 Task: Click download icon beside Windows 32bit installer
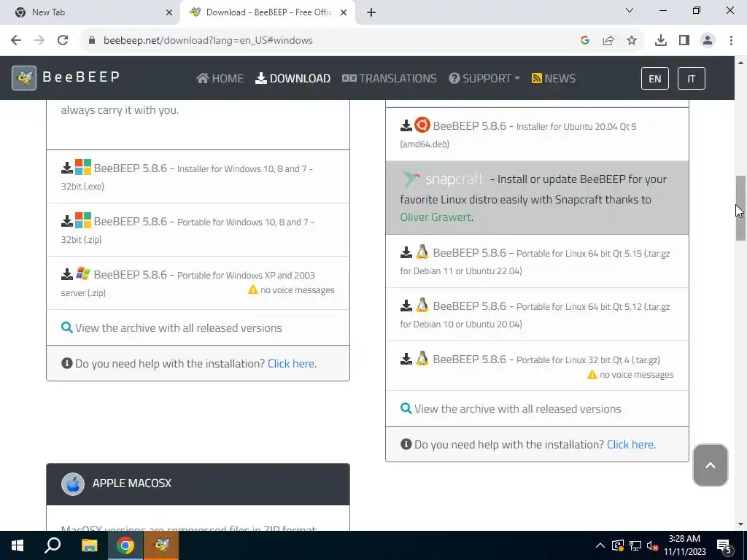tap(67, 168)
